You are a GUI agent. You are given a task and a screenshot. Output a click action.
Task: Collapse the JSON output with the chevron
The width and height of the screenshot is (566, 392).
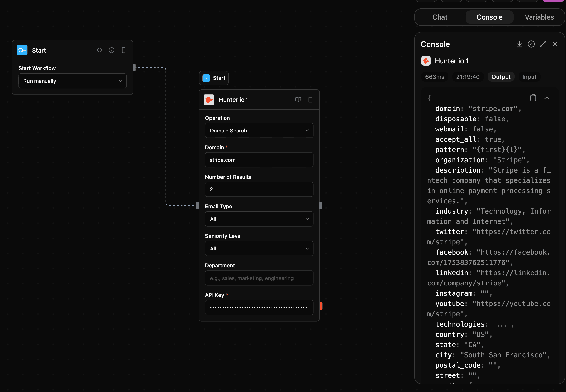(x=547, y=98)
